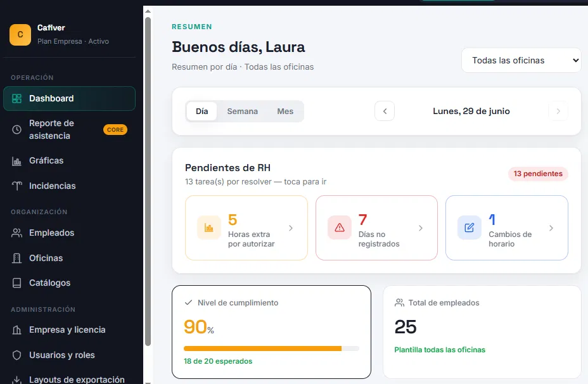Open the 5 Horas extra por autorizar card

click(246, 227)
